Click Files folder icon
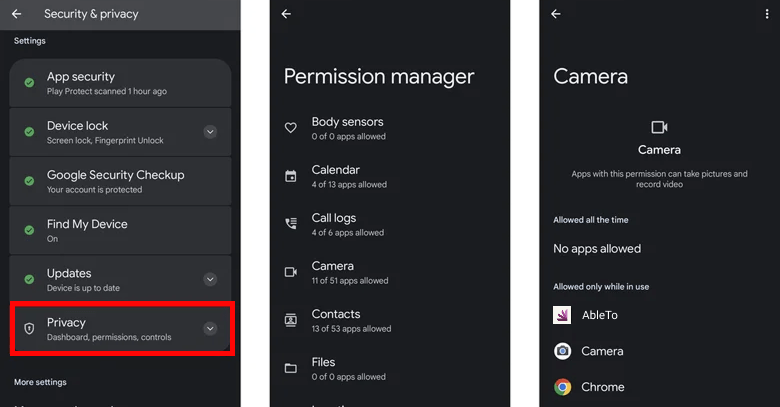The width and height of the screenshot is (780, 407). pos(291,368)
